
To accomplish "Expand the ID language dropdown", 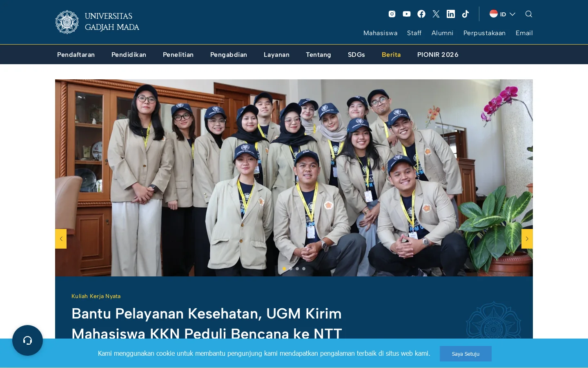I will point(503,14).
